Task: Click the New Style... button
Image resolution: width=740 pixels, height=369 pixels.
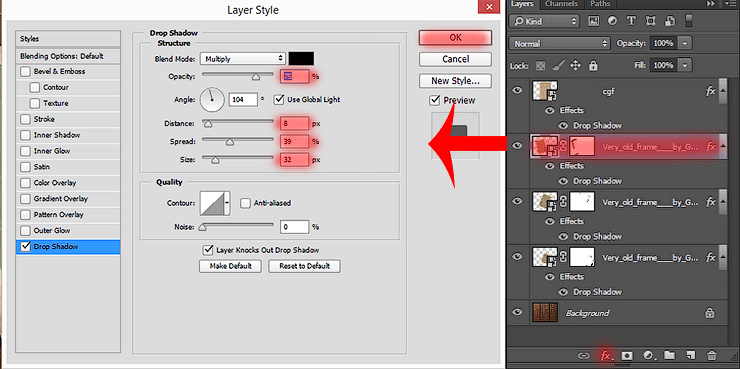Action: coord(455,81)
